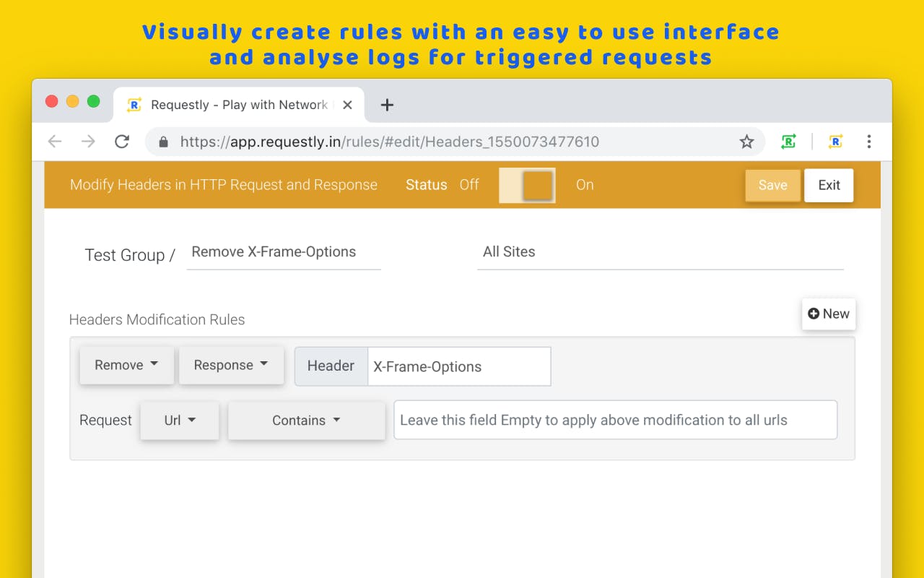Click the padlock site info icon
Viewport: 924px width, 578px height.
point(164,142)
